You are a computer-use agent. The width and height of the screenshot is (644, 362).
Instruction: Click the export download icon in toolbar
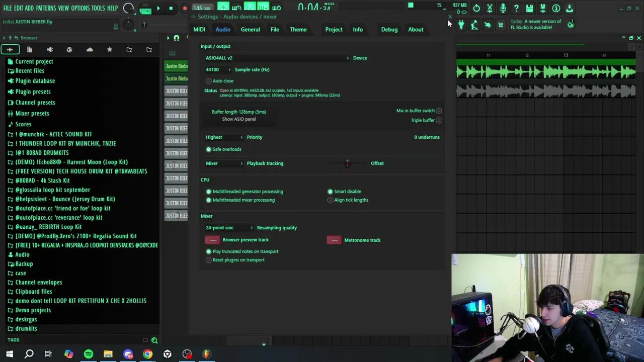pos(570,8)
